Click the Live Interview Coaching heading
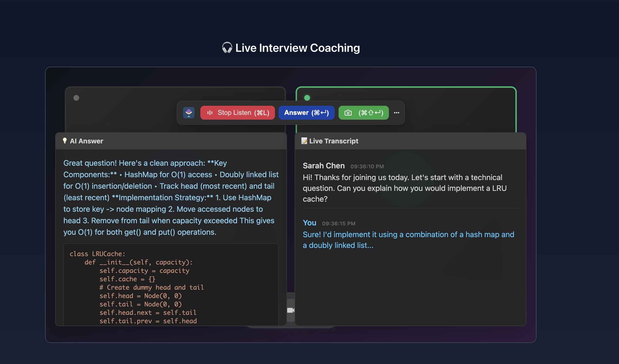Screen dimensions: 619x364 click(297, 48)
